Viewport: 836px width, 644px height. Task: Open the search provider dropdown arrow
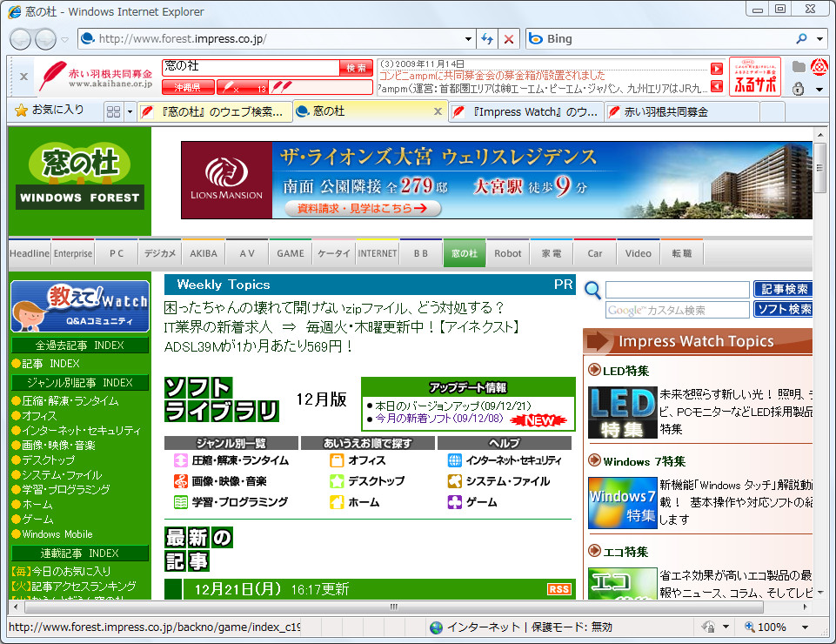[x=819, y=38]
